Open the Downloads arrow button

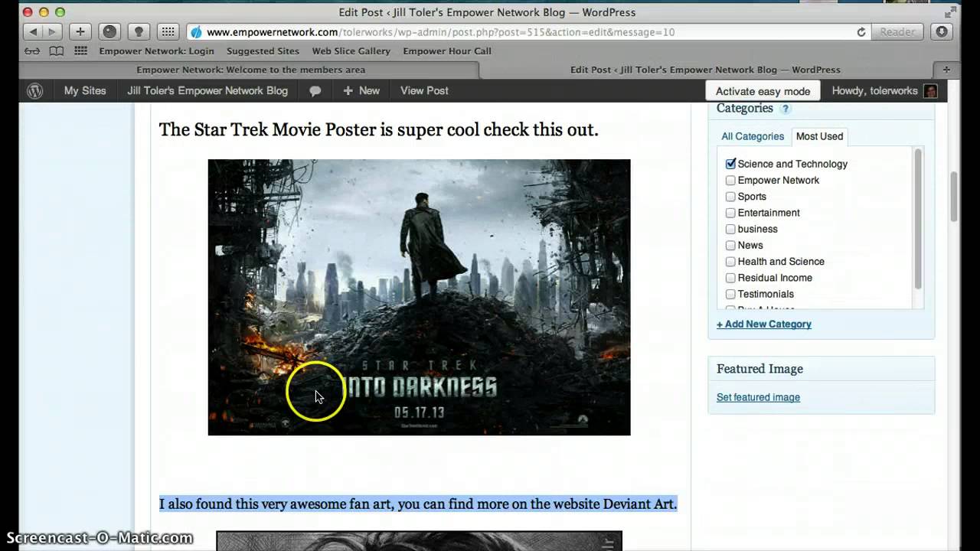tap(942, 32)
